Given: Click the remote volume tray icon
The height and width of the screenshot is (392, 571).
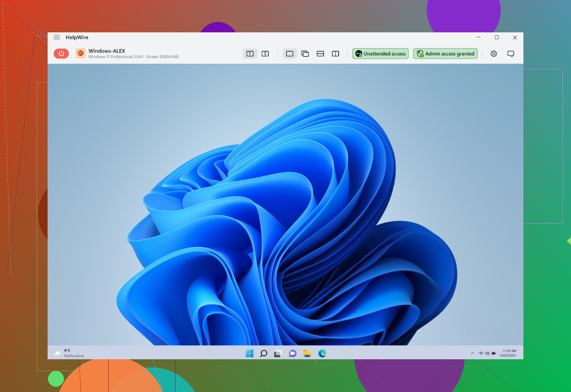Looking at the screenshot, I should pyautogui.click(x=487, y=353).
